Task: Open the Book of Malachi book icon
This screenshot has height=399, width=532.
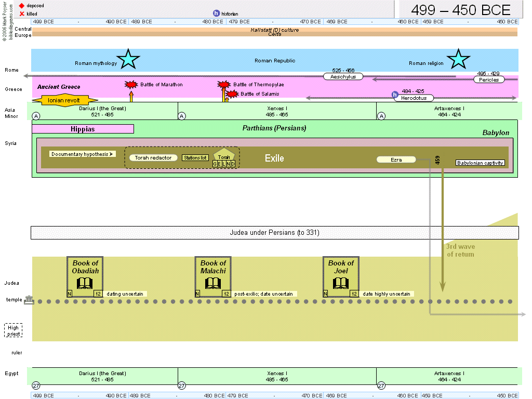Action: pyautogui.click(x=213, y=283)
